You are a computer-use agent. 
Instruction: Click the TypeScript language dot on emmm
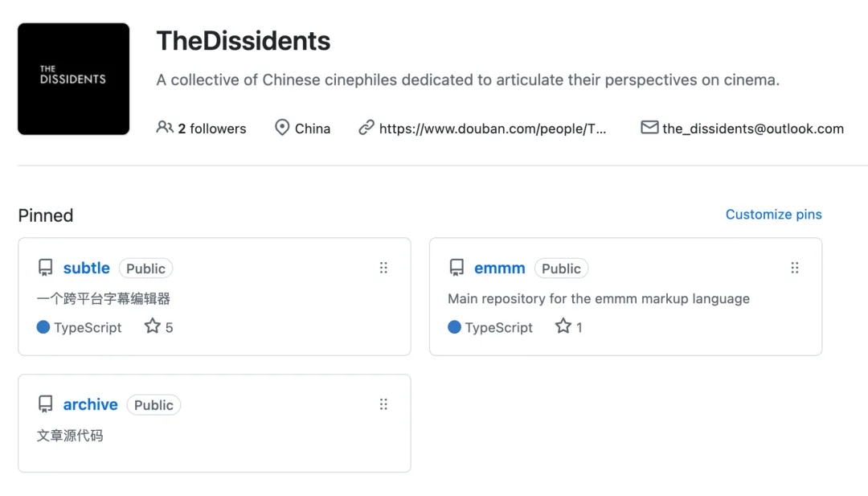point(454,327)
